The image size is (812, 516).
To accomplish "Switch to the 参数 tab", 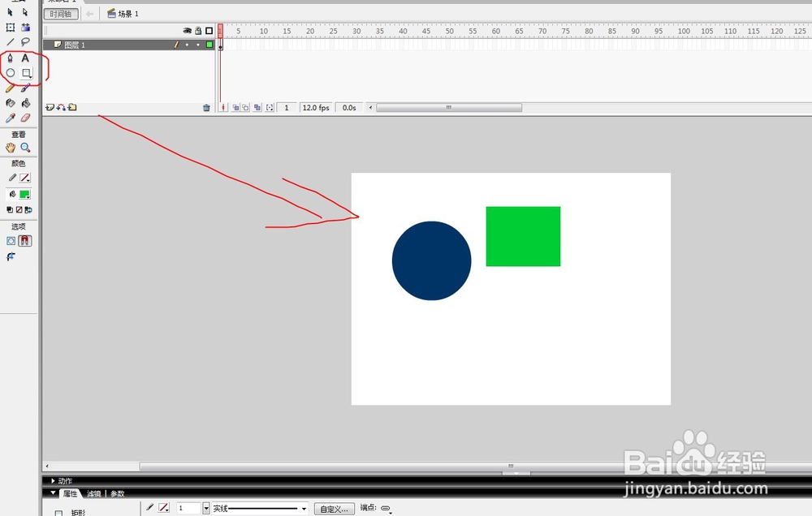I will pos(118,494).
